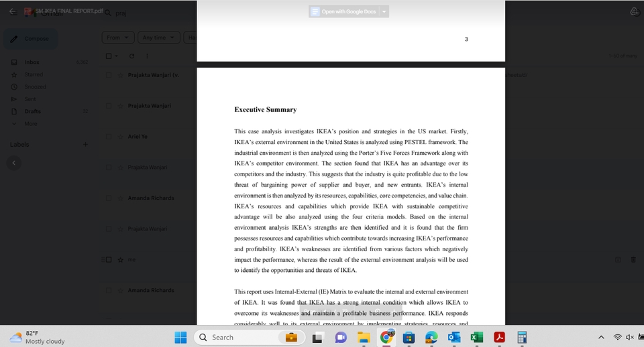
Task: Click the Inbox unread count 6,362
Action: (x=82, y=62)
